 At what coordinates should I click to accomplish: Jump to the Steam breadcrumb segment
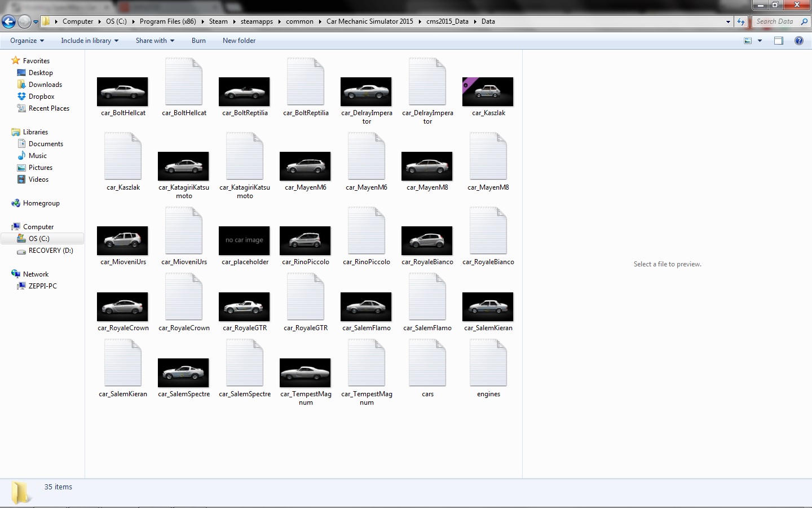point(218,21)
